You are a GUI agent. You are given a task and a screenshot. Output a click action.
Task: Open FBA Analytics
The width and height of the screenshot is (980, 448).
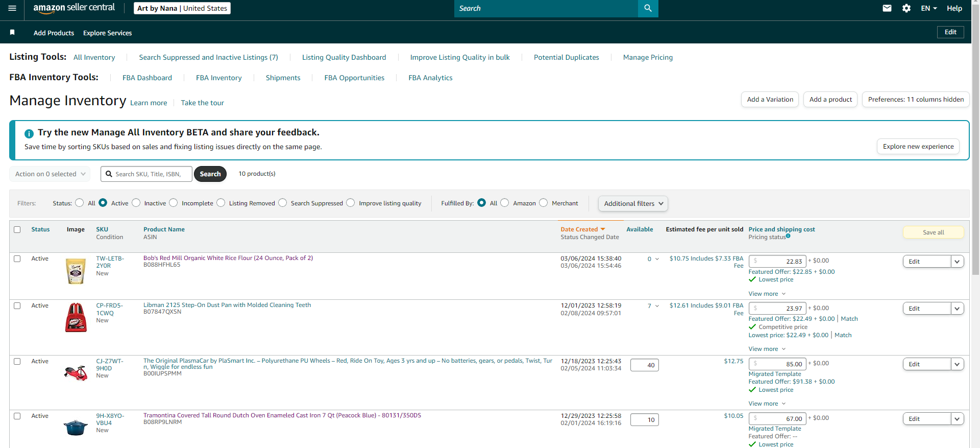point(430,78)
